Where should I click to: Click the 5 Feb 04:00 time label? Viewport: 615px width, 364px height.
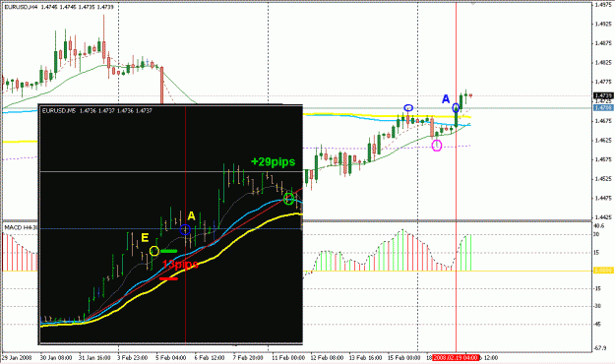[170, 358]
